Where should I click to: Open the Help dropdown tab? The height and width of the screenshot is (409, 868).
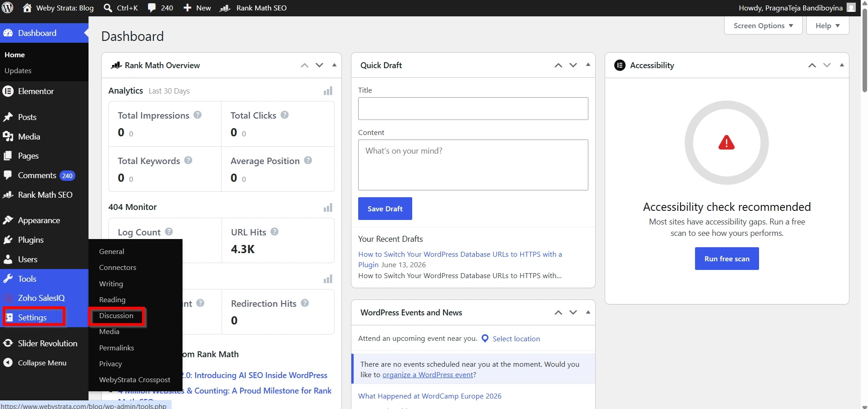[828, 25]
